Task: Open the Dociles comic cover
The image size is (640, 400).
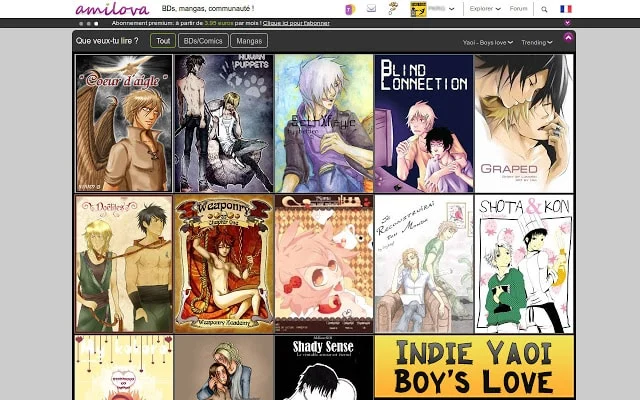Action: (124, 264)
